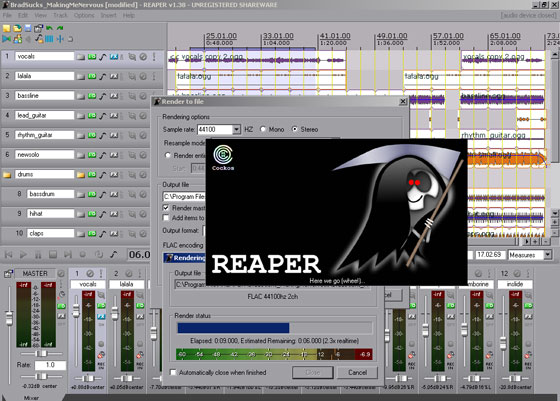Screen dimensions: 560x401
Task: Click the record button in transport
Action: pos(82,254)
